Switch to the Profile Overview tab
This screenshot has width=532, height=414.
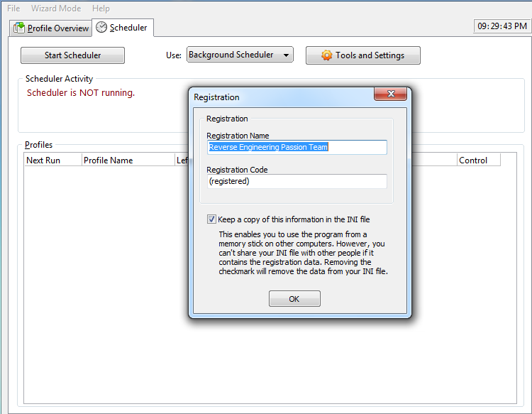[x=51, y=28]
